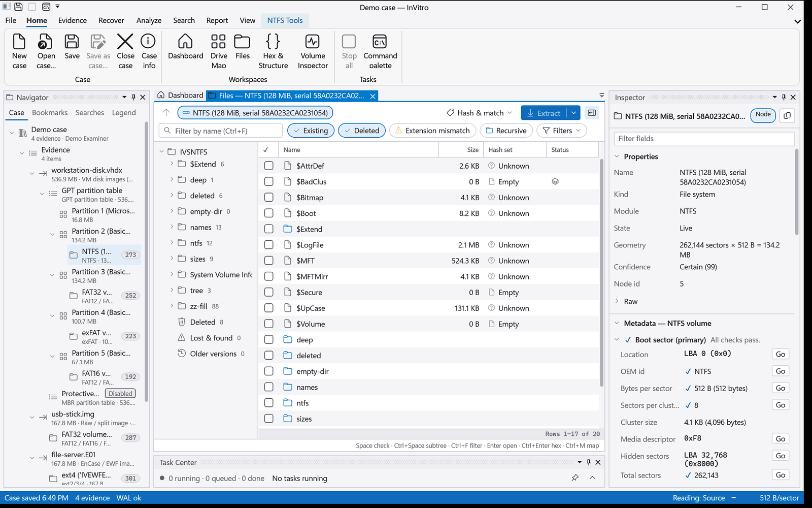Click Go next to OEM id
812x508 pixels.
click(781, 371)
